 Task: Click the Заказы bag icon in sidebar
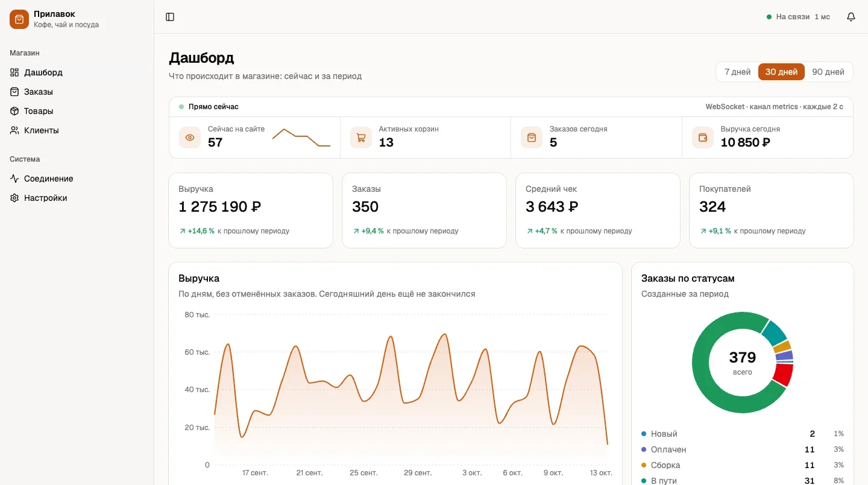point(14,92)
